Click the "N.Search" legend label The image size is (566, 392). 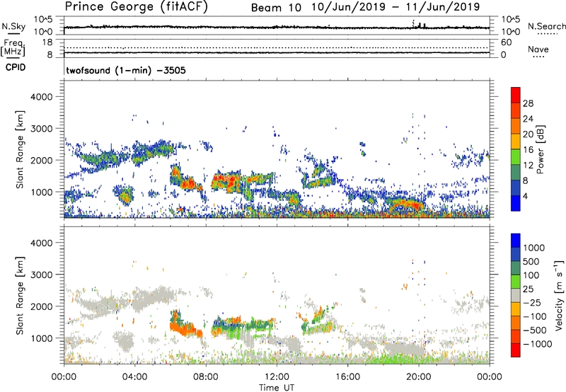546,26
